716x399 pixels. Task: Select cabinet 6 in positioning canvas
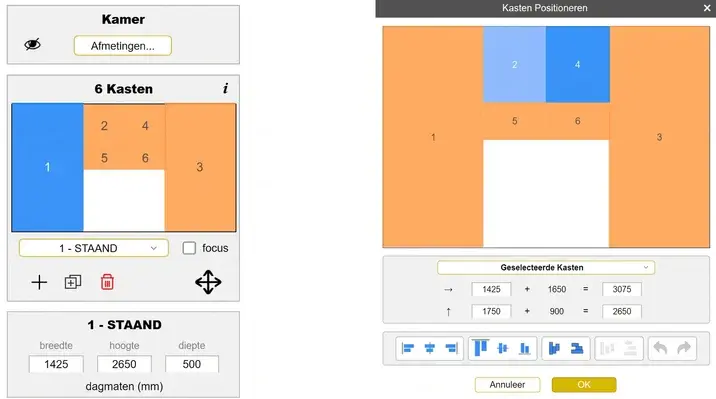(x=578, y=121)
